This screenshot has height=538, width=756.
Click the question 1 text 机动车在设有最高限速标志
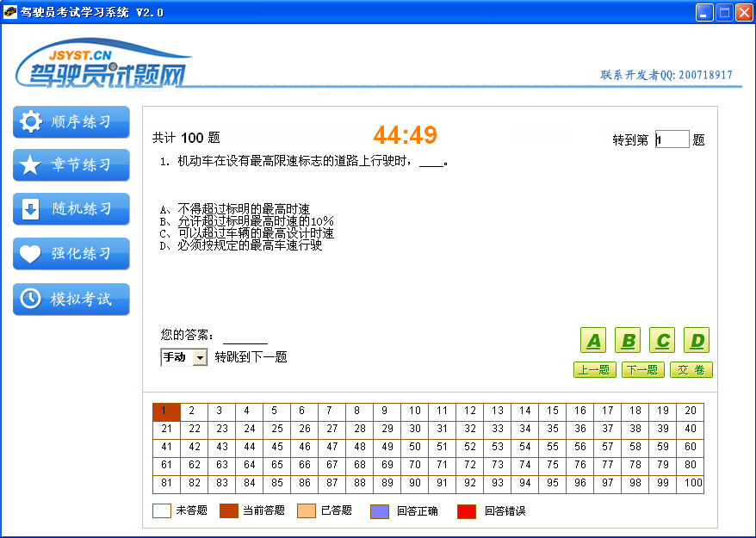[304, 162]
